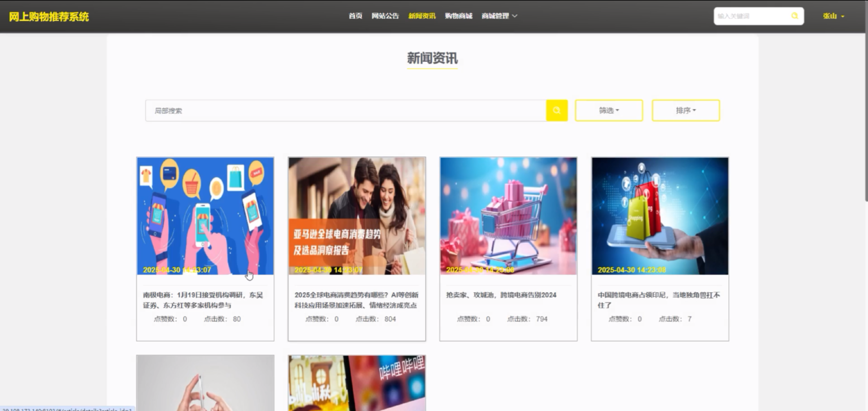
Task: Expand the 商城管理 chevron menu
Action: [515, 16]
